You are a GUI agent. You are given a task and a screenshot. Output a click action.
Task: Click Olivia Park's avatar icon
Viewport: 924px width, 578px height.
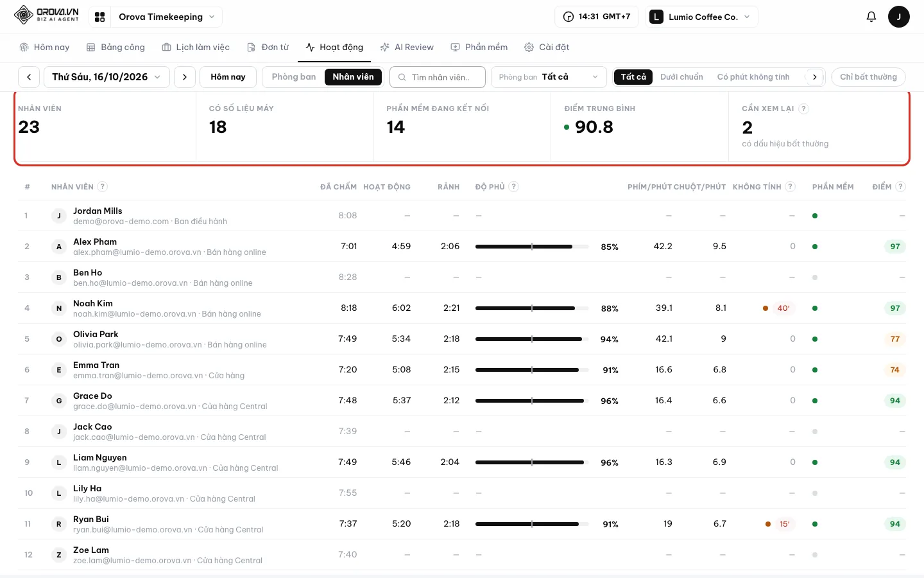59,339
